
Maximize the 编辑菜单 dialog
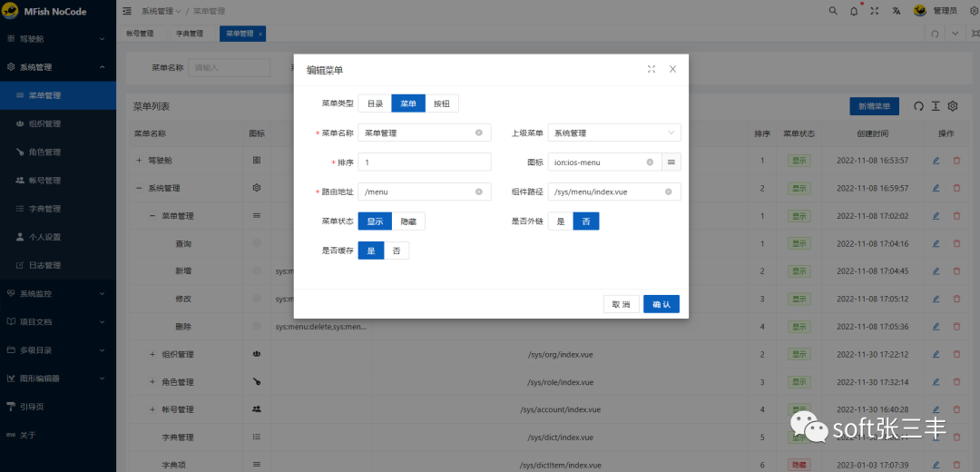pos(652,69)
